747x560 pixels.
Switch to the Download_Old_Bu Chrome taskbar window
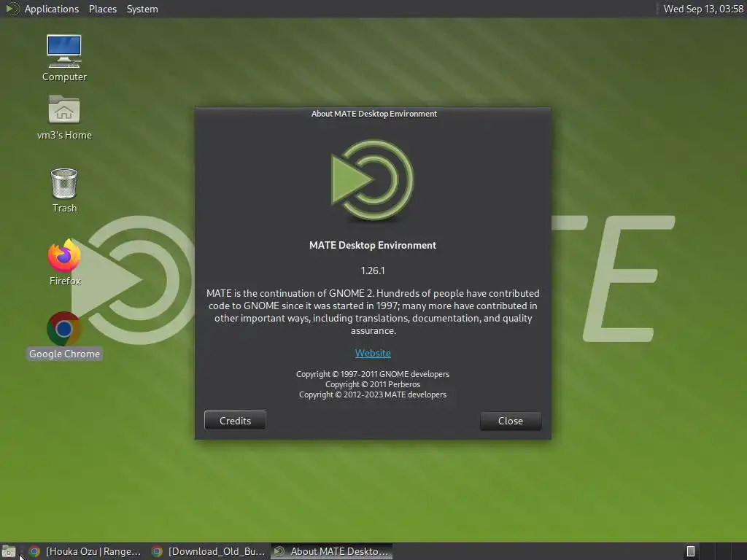[x=208, y=551]
